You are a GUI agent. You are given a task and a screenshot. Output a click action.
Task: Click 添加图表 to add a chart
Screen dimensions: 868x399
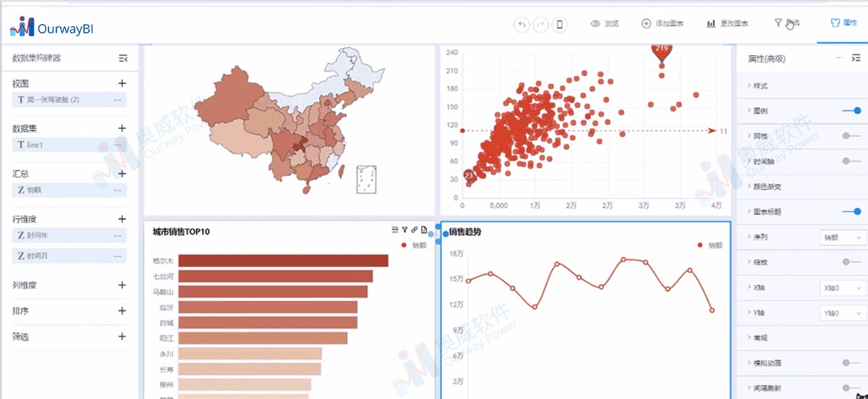(x=663, y=23)
